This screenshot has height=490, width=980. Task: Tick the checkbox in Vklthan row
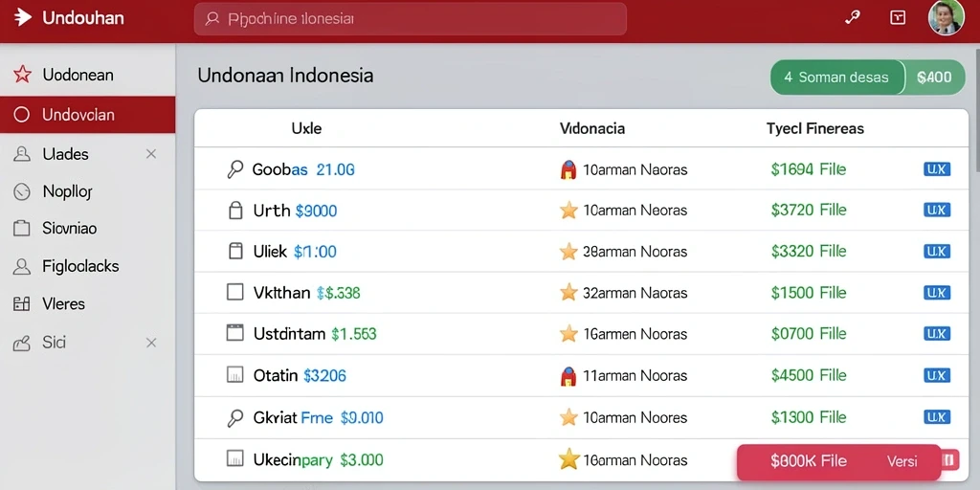[234, 292]
